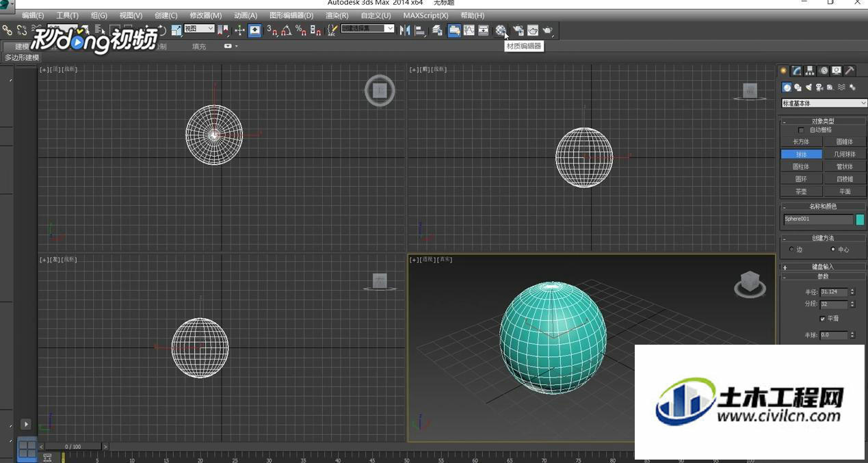Screen dimensions: 868x463
Task: Switch to the Motion command panel
Action: coord(824,70)
